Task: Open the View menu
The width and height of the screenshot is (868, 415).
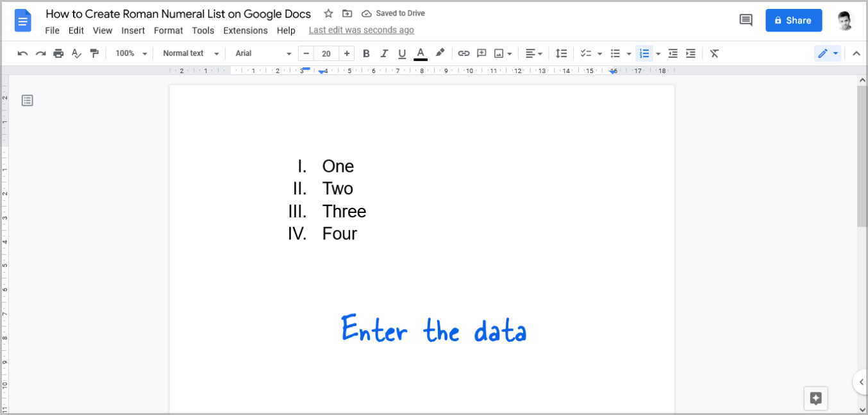Action: (103, 30)
